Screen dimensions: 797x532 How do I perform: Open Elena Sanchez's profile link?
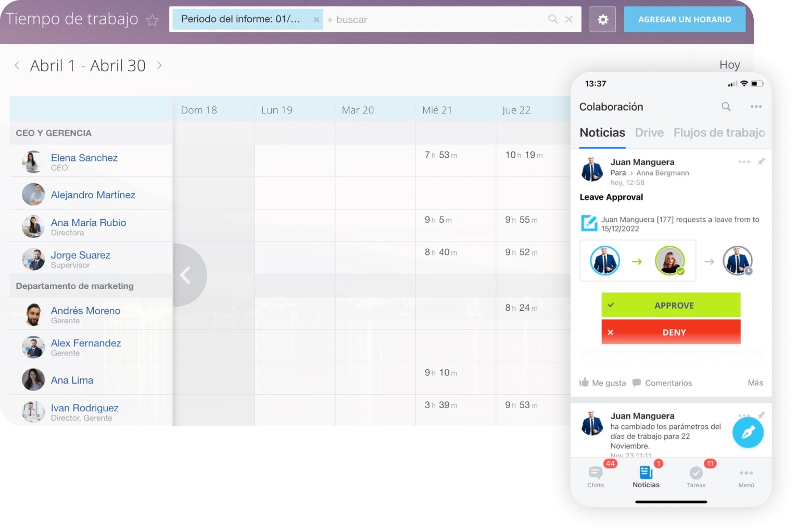coord(84,158)
